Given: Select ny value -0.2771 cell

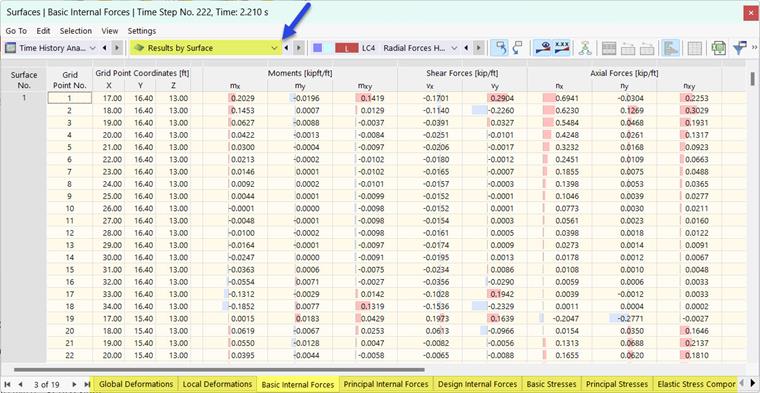Looking at the screenshot, I should tap(624, 319).
